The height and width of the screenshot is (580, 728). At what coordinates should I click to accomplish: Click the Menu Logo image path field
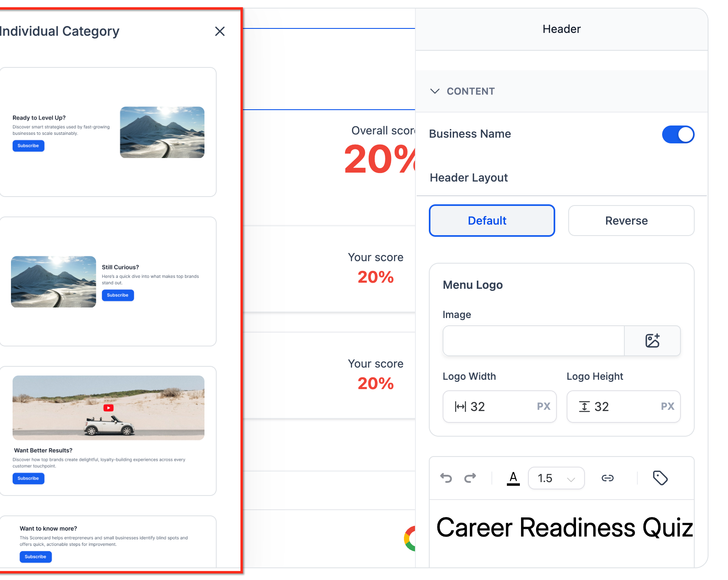[x=534, y=341]
